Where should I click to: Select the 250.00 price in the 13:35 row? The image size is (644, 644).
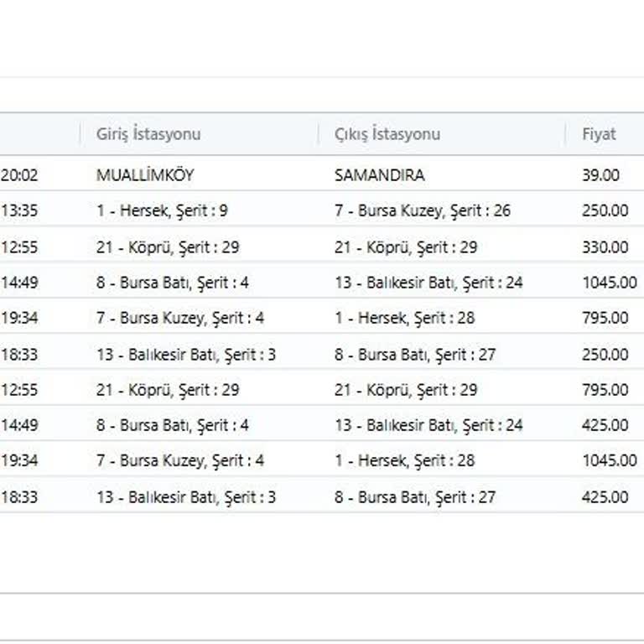(605, 211)
